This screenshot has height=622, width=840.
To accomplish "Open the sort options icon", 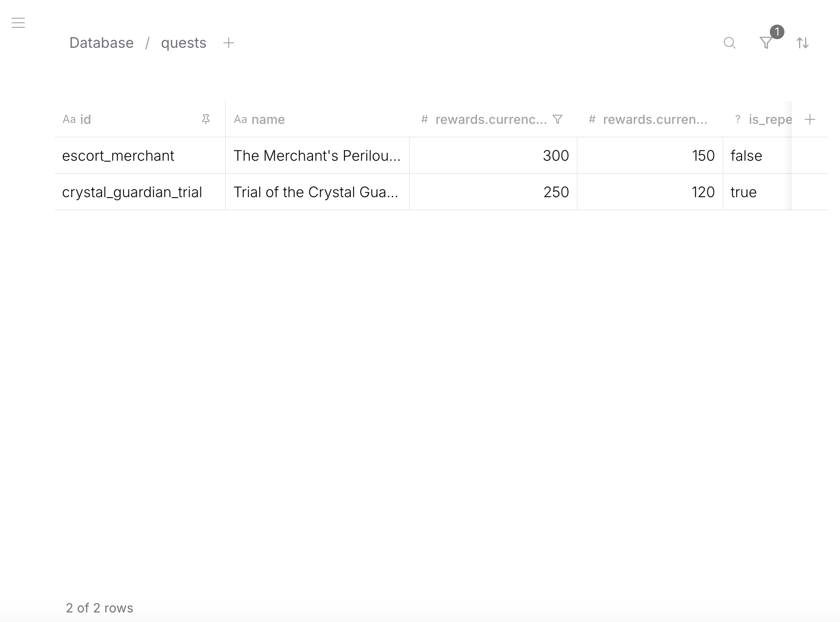I will [x=803, y=43].
